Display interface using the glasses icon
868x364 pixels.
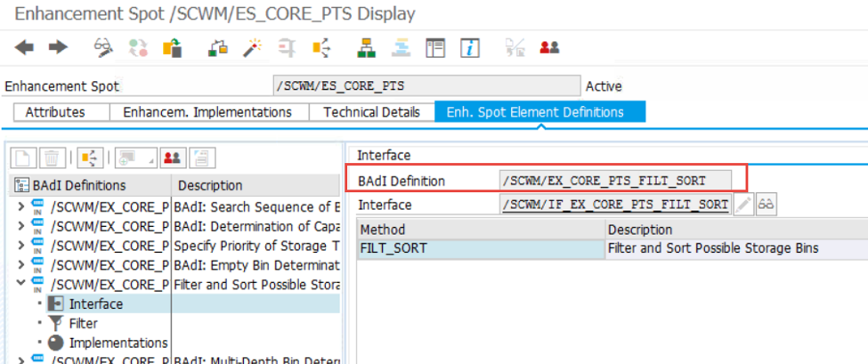pos(767,205)
